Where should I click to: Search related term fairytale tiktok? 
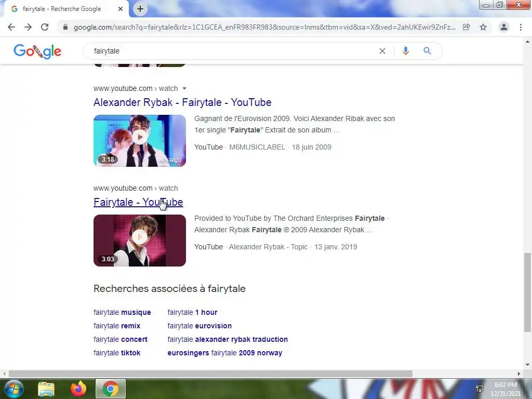click(117, 353)
